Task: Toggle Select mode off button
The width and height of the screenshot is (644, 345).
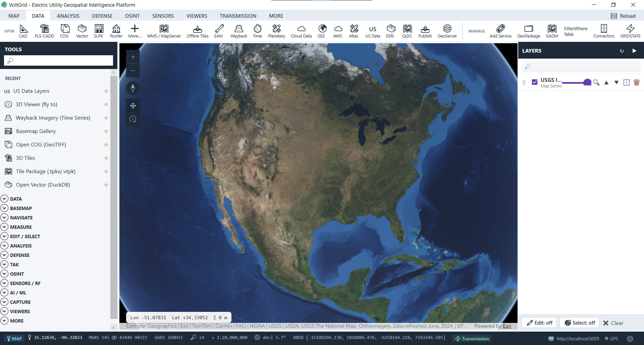Action: [580, 323]
